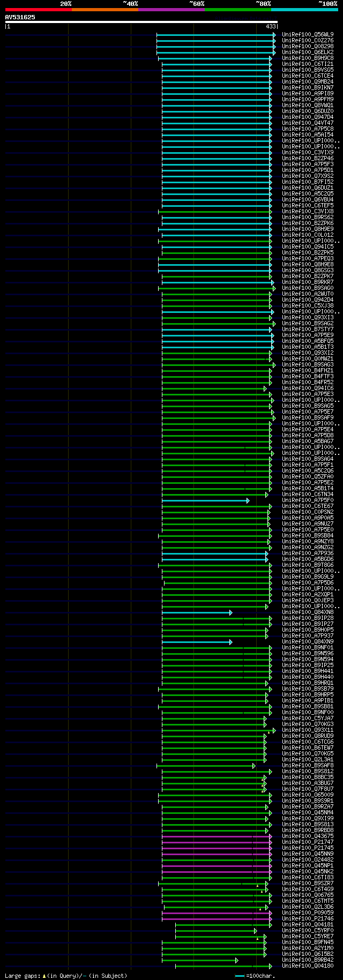Select hit label UniRef100_A5BFQ5

[308, 341]
